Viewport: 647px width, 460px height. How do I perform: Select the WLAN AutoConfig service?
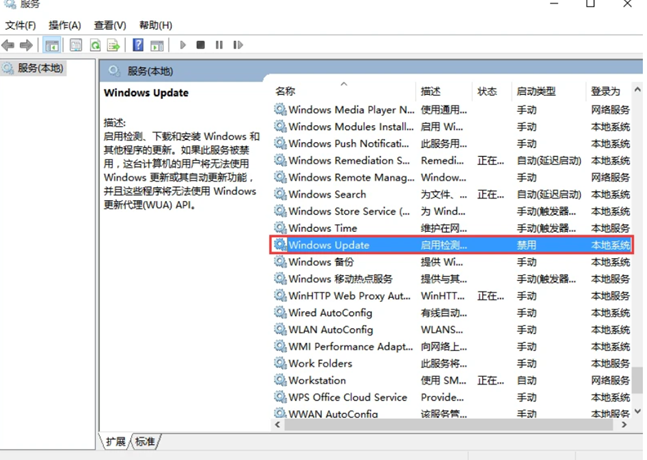[452, 330]
